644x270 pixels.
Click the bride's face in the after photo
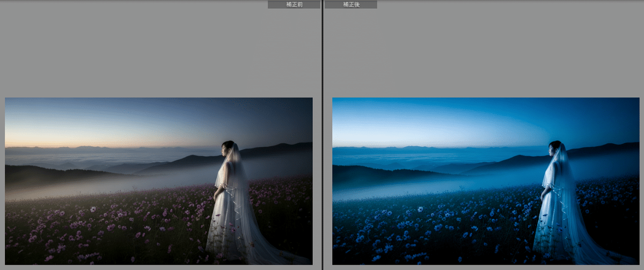(x=553, y=149)
